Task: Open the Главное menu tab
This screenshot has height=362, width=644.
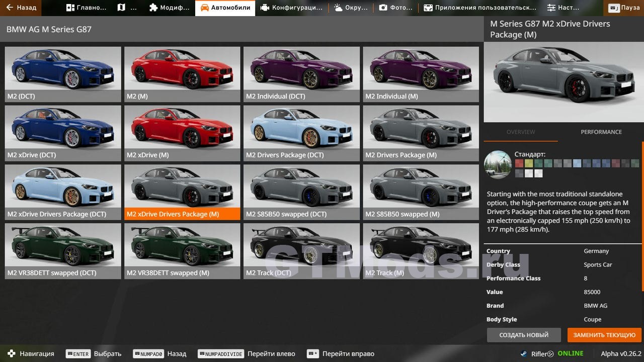Action: (x=86, y=8)
